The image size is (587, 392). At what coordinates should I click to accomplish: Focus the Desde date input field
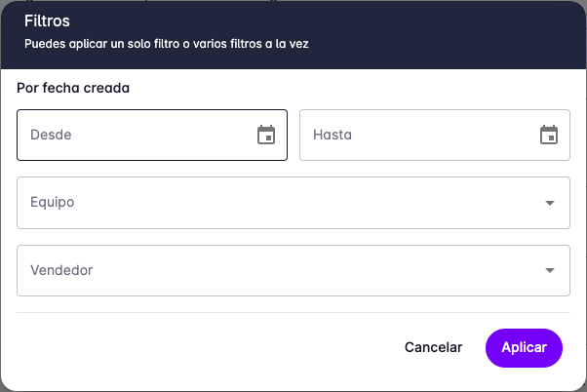[137, 135]
